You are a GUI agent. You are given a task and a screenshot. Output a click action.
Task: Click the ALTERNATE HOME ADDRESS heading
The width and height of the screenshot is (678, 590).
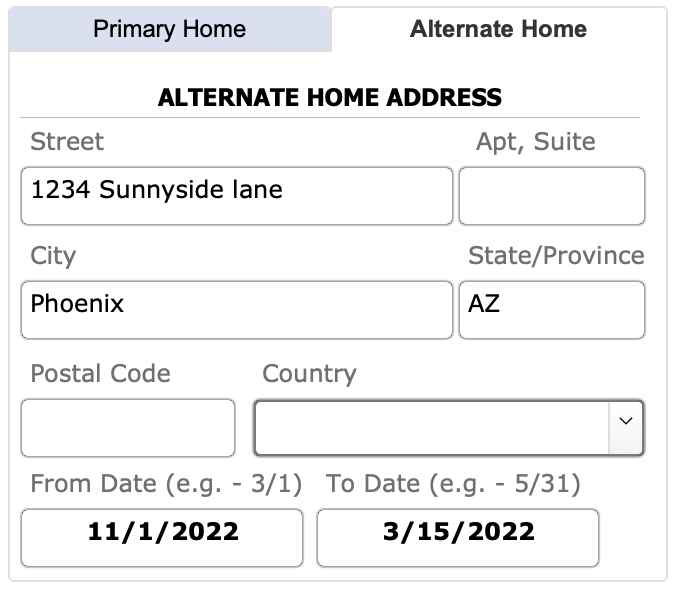pos(330,98)
